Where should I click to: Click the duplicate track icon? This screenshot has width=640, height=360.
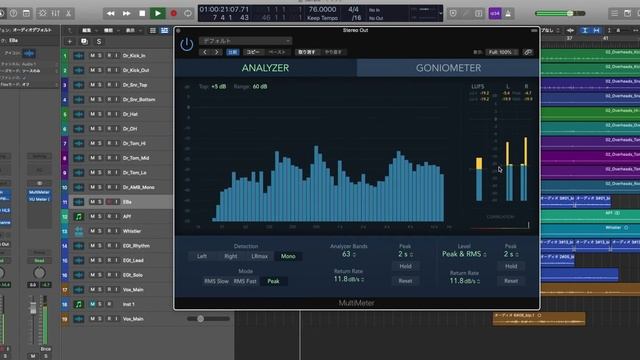(84, 42)
